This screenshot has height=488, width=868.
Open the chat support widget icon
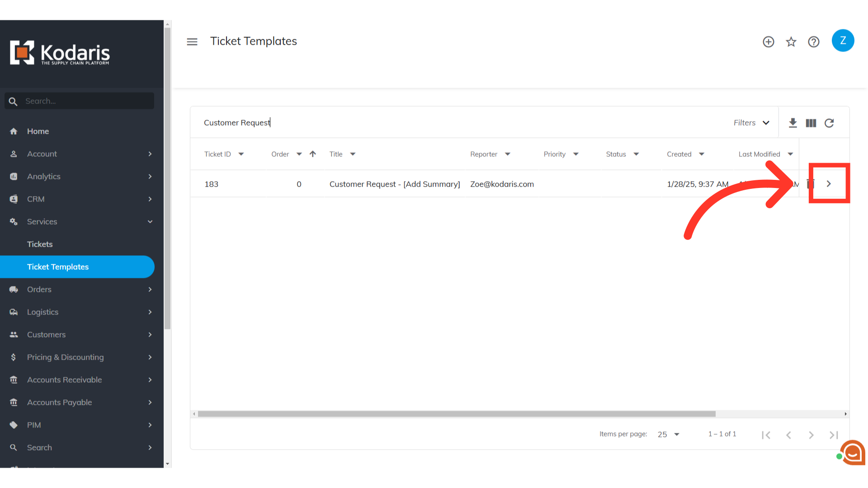853,452
